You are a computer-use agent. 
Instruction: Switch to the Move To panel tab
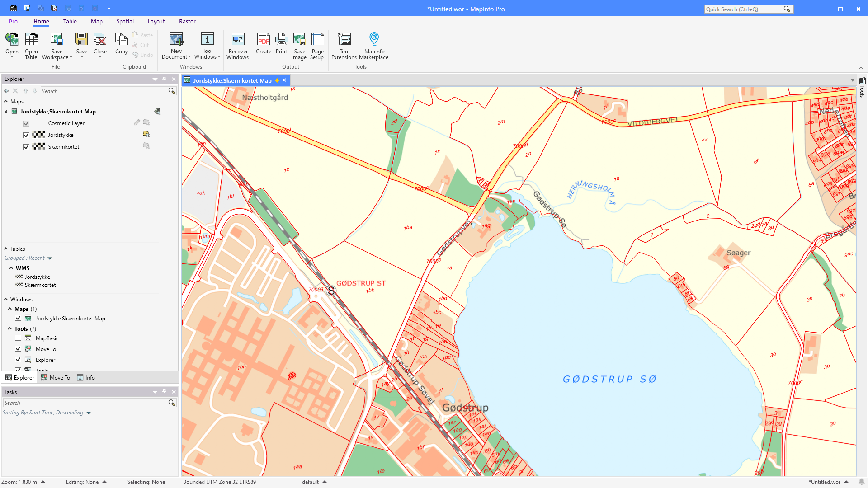click(x=56, y=378)
